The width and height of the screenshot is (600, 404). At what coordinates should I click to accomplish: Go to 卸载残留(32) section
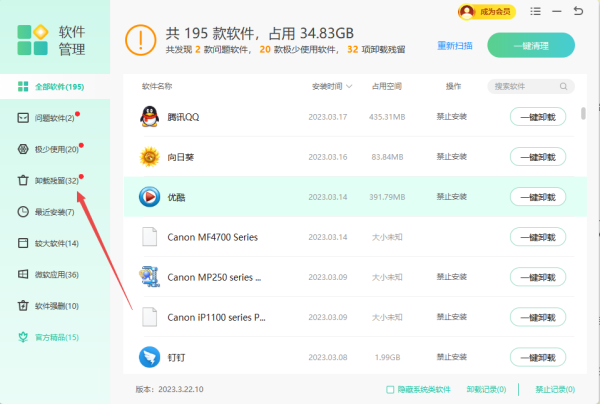coord(55,181)
